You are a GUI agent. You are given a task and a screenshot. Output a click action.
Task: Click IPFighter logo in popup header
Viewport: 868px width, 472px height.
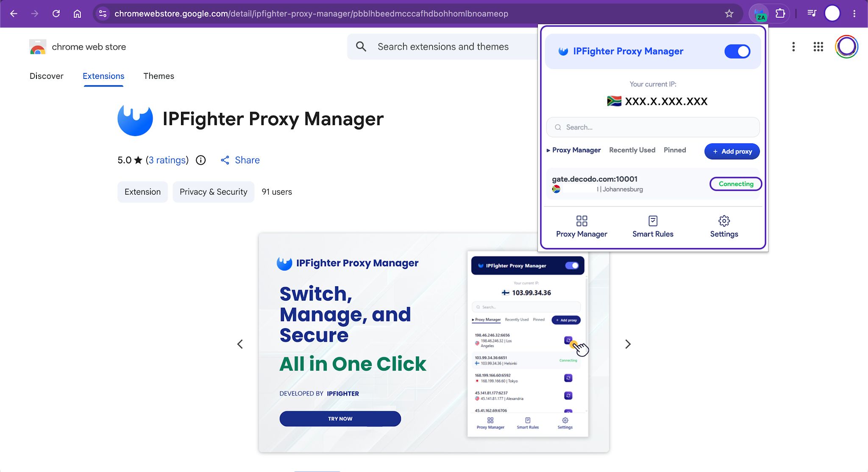563,51
